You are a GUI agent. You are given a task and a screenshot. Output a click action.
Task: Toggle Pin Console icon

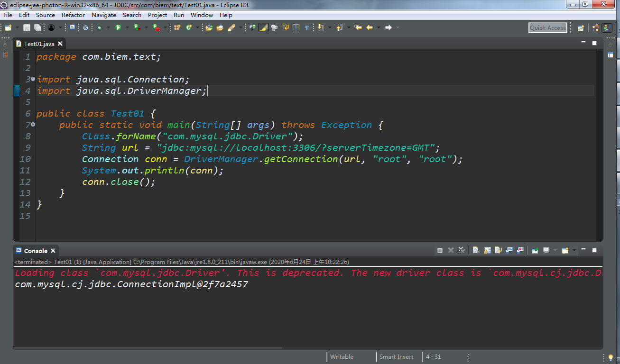(x=535, y=250)
